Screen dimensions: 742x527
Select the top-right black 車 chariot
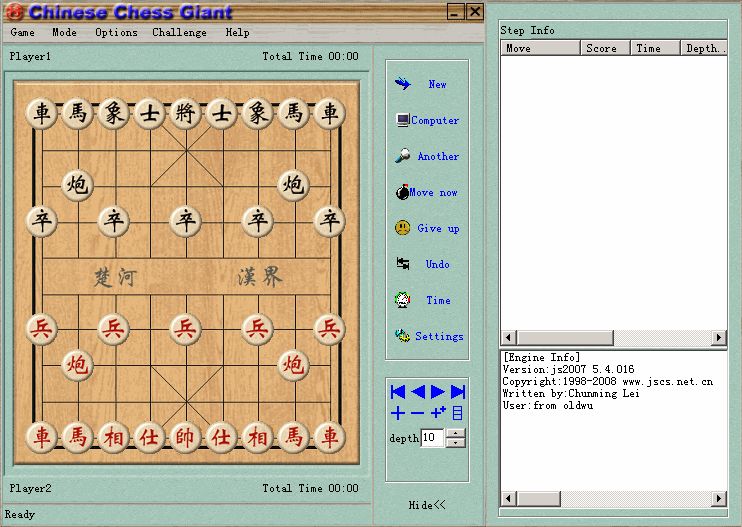(x=329, y=114)
